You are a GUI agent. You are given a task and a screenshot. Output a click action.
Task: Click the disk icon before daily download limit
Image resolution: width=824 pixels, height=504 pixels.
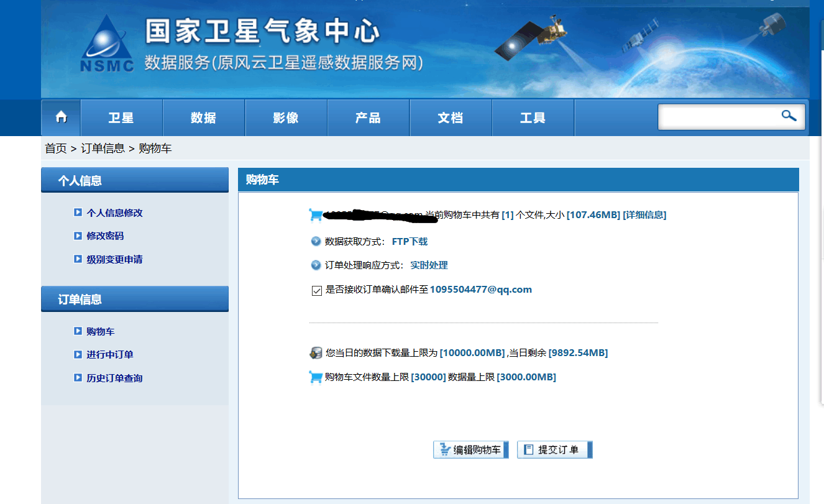click(315, 352)
